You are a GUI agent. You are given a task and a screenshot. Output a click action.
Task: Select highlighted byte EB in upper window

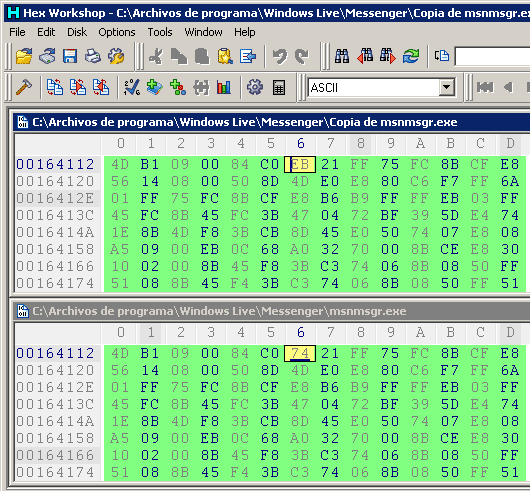[x=300, y=165]
